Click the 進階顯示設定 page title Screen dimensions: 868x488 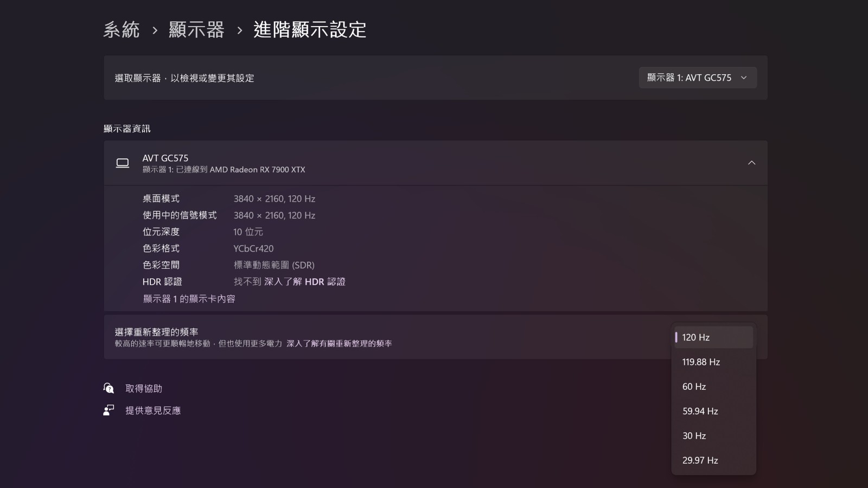(x=310, y=30)
